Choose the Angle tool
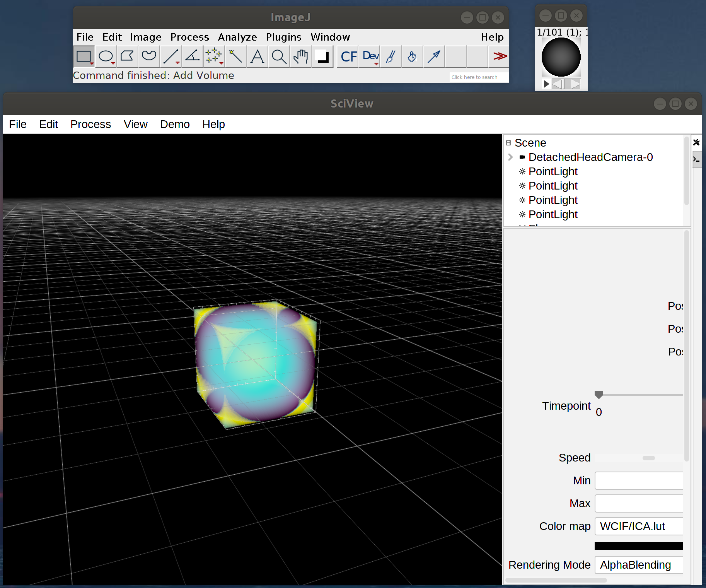 [192, 56]
